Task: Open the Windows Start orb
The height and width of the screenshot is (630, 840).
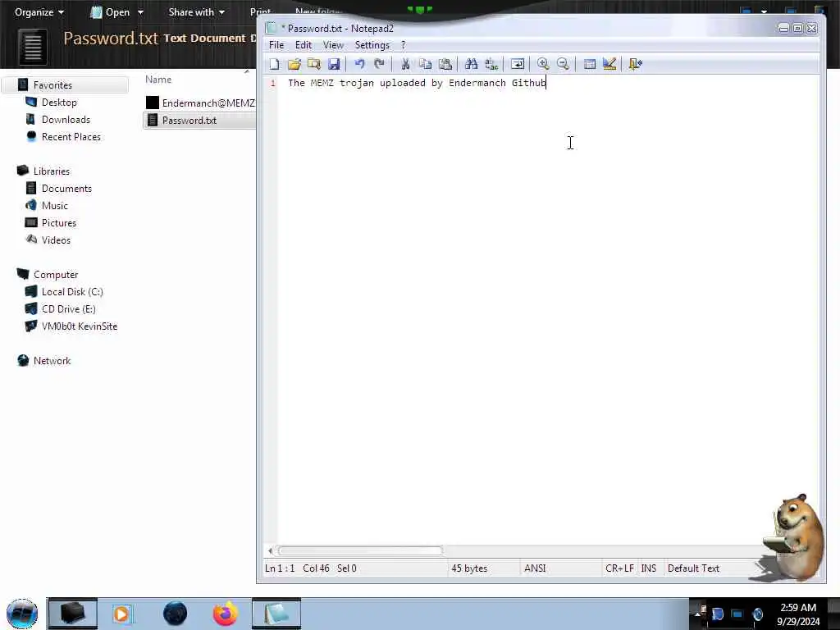Action: click(22, 614)
